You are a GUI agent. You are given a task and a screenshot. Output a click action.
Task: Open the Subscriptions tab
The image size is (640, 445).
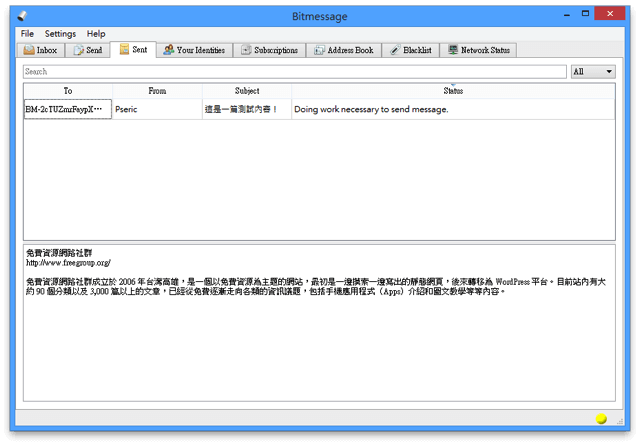coord(269,50)
